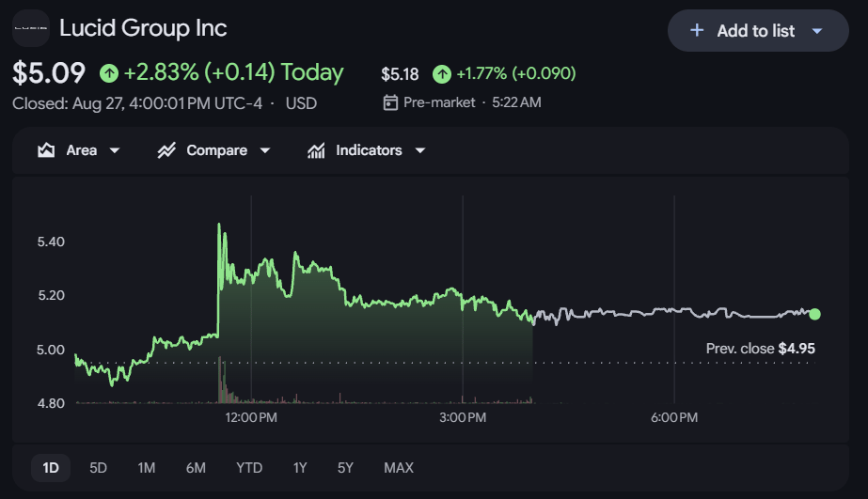The width and height of the screenshot is (868, 499).
Task: Click the Compare lines icon
Action: point(166,150)
